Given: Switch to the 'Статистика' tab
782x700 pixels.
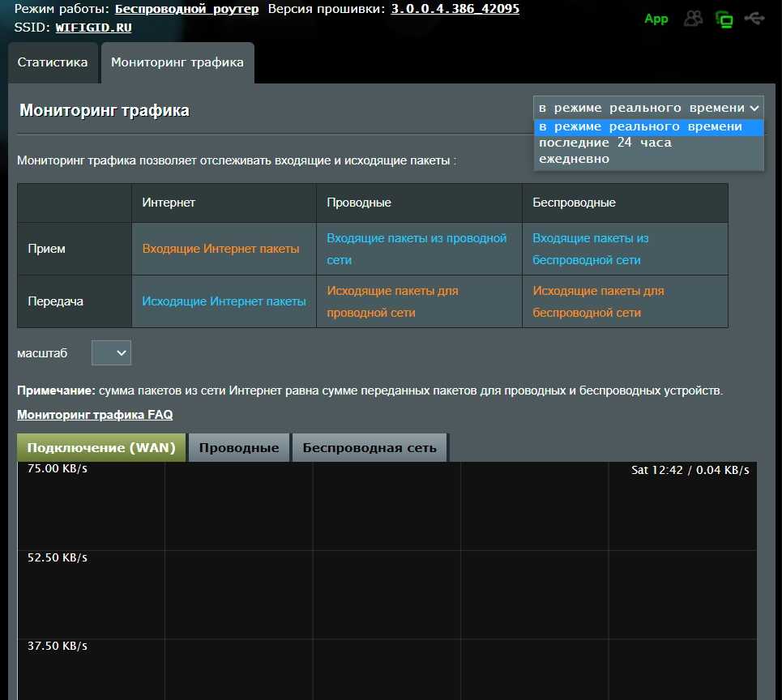Looking at the screenshot, I should click(x=53, y=62).
